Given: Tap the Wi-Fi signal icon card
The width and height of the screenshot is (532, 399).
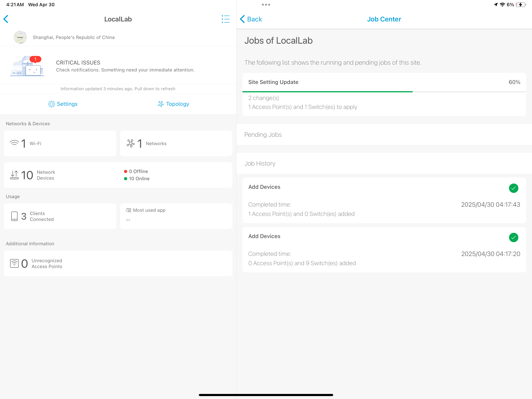Looking at the screenshot, I should tap(14, 143).
